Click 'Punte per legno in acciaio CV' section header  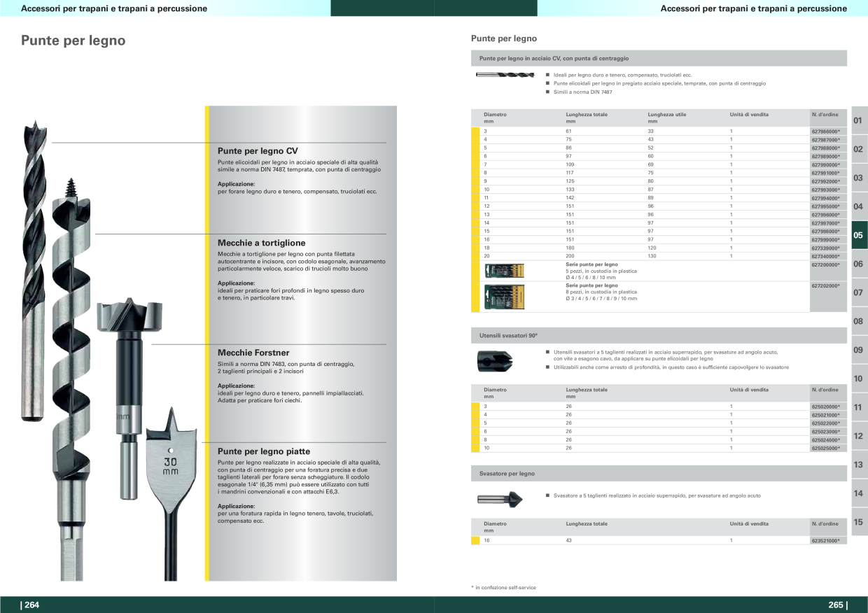659,58
